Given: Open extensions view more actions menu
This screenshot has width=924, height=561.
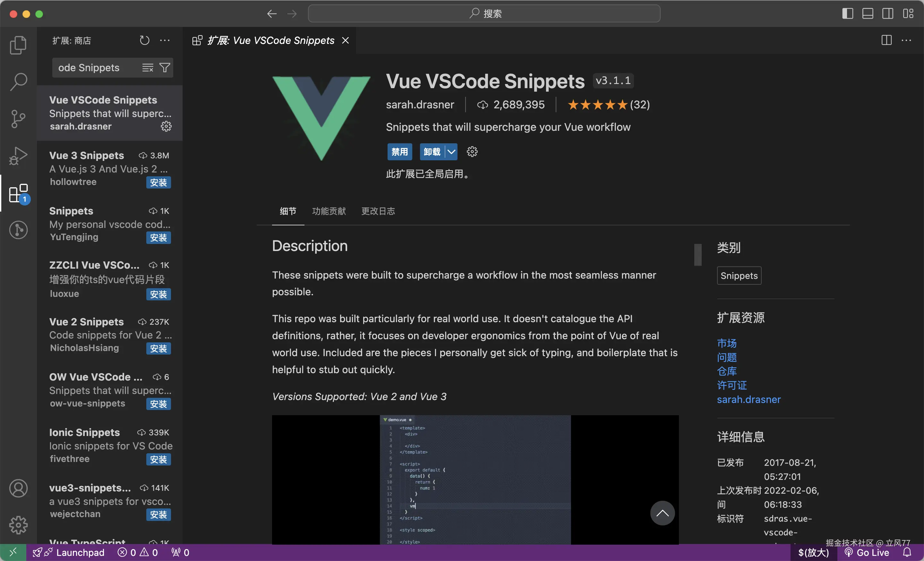Looking at the screenshot, I should (165, 40).
